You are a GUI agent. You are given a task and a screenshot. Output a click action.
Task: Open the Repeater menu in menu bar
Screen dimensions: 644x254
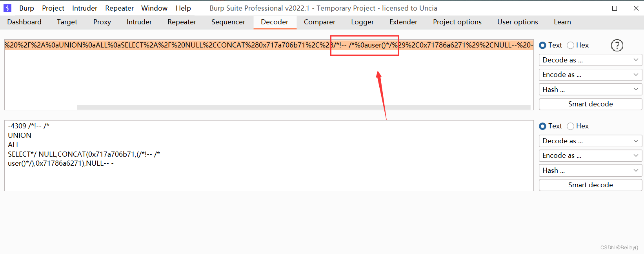click(119, 8)
